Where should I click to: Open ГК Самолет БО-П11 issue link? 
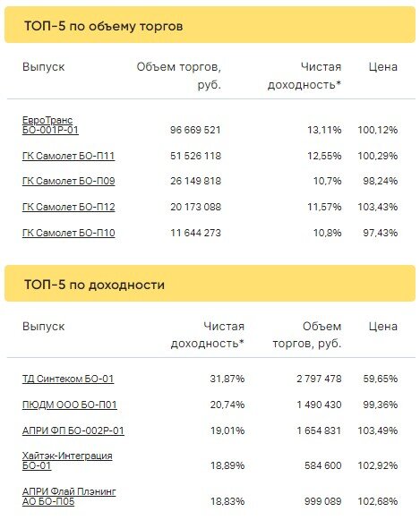point(68,156)
